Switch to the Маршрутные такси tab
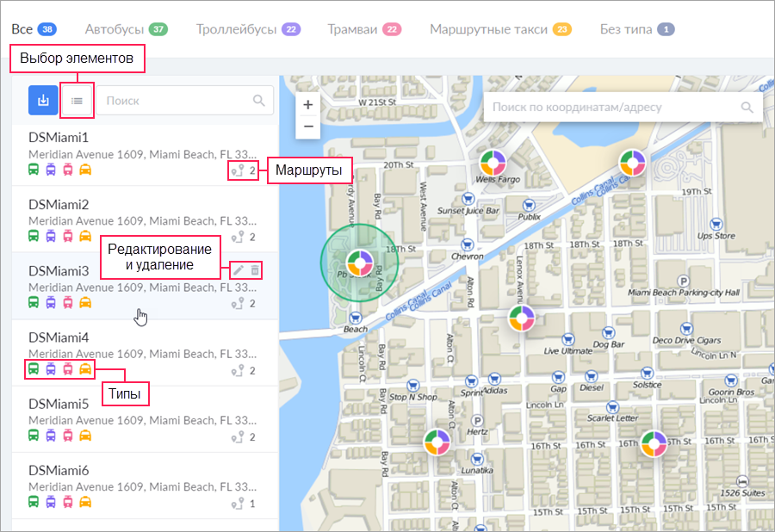The image size is (775, 532). point(500,29)
